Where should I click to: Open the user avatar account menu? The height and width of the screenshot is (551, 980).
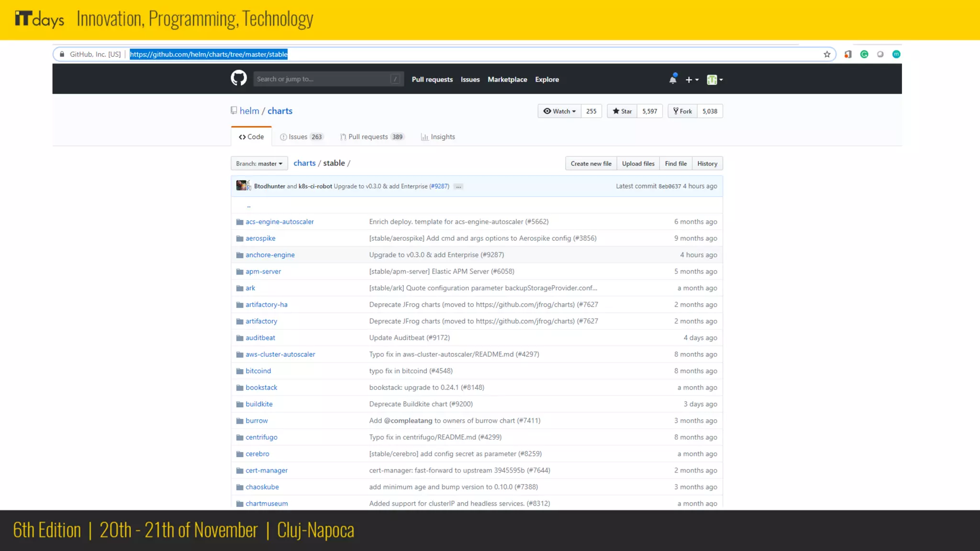pyautogui.click(x=714, y=80)
